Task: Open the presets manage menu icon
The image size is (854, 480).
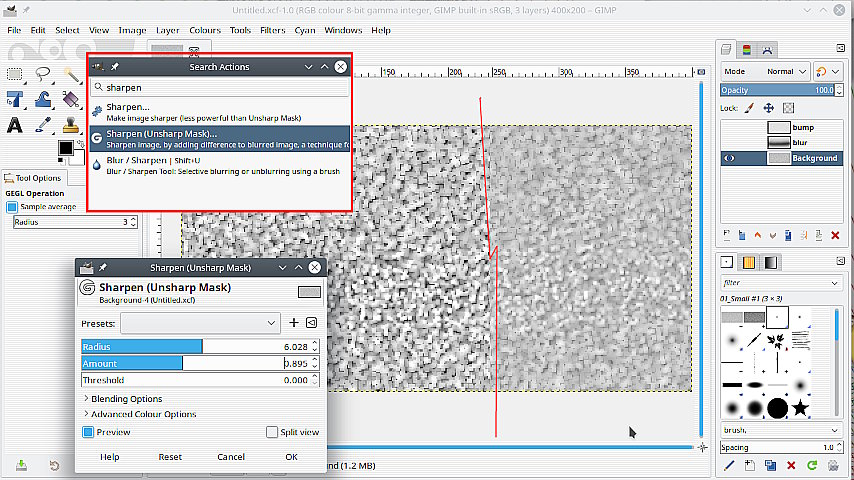Action: tap(312, 323)
